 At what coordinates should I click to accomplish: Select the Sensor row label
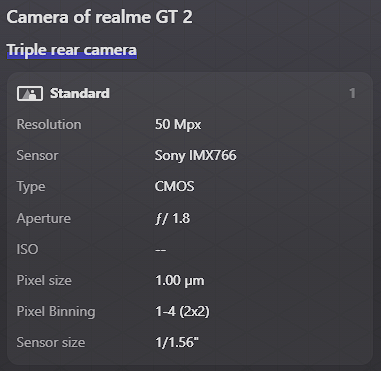coord(37,156)
